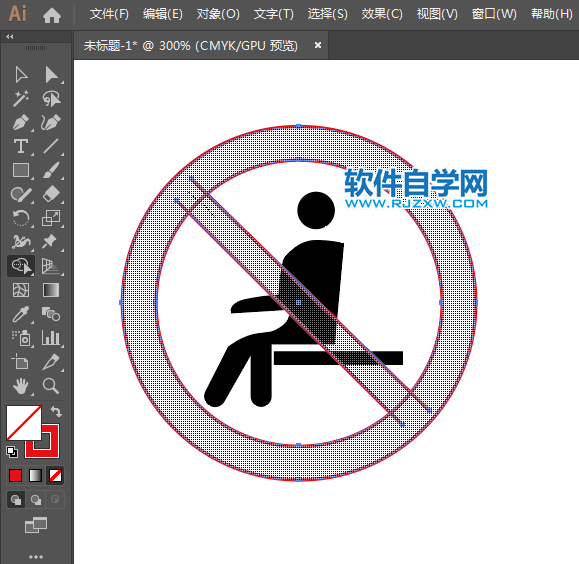Image resolution: width=579 pixels, height=564 pixels.
Task: Swap fill and stroke colors
Action: click(56, 411)
